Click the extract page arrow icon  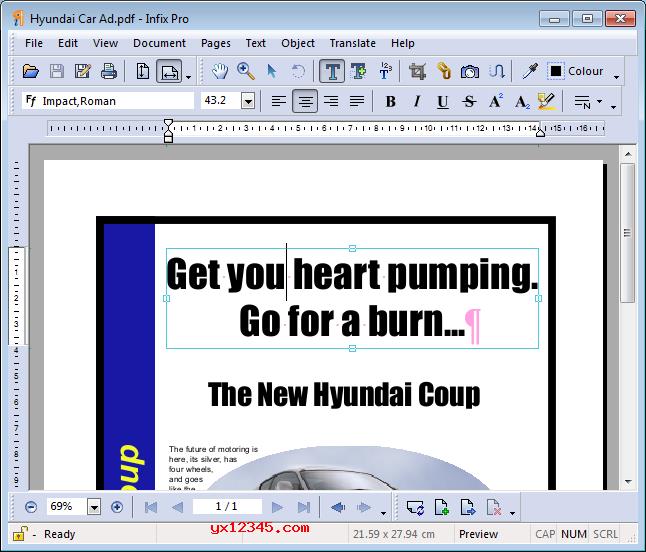468,507
